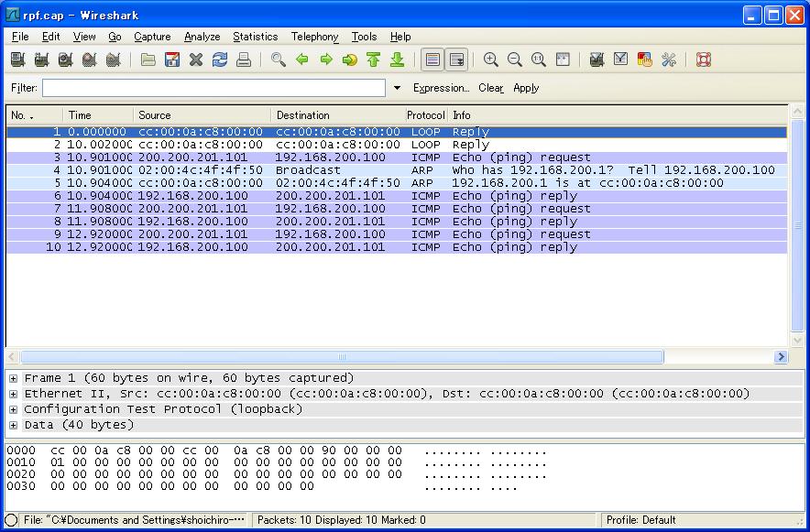Open the filter history dropdown arrow
Viewport: 810px width, 532px height.
[x=397, y=88]
